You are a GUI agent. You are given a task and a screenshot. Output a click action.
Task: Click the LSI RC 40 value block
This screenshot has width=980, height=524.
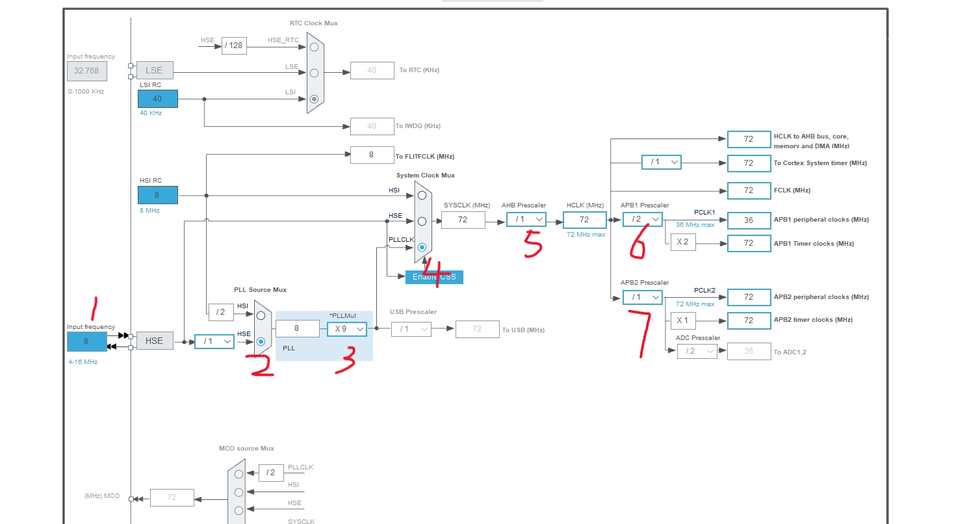tap(157, 99)
